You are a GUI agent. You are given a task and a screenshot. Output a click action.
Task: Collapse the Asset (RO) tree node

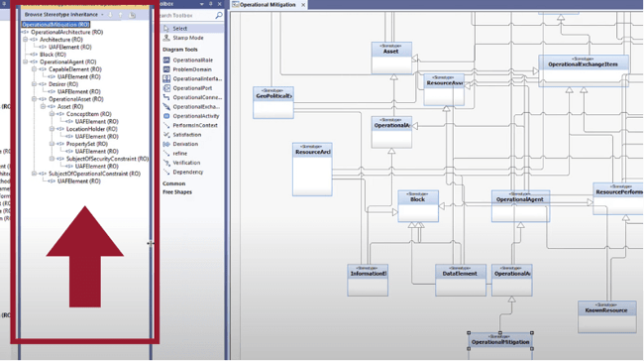[44, 106]
